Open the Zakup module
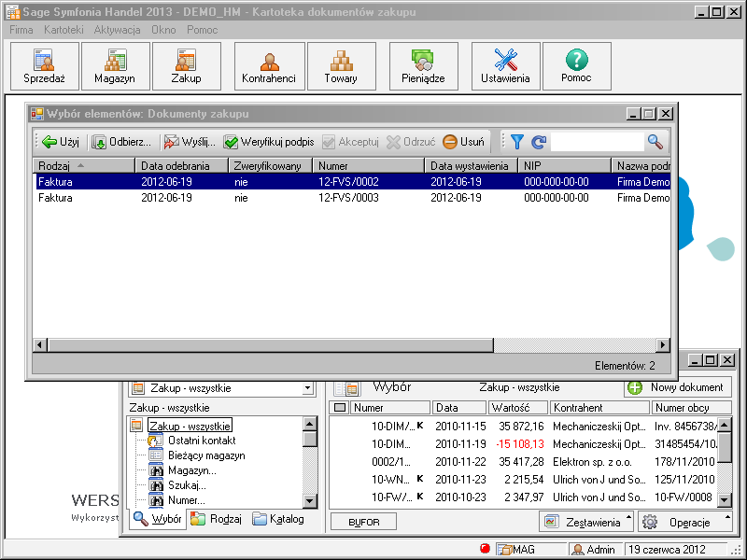The height and width of the screenshot is (560, 747). [x=186, y=66]
